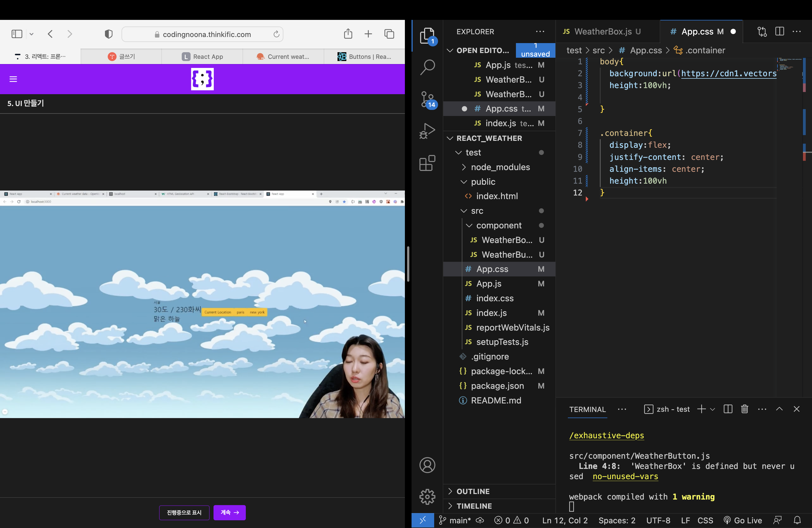The image size is (812, 528).
Task: Maximize terminal panel with chevron up
Action: click(779, 409)
